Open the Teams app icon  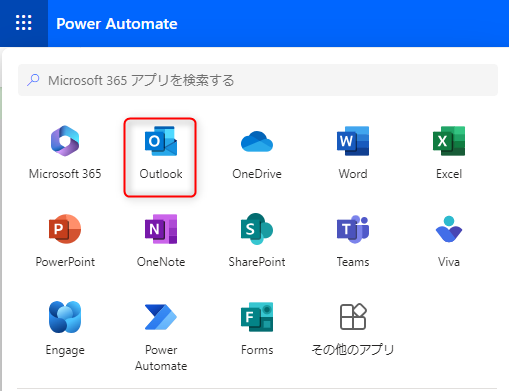[x=353, y=229]
